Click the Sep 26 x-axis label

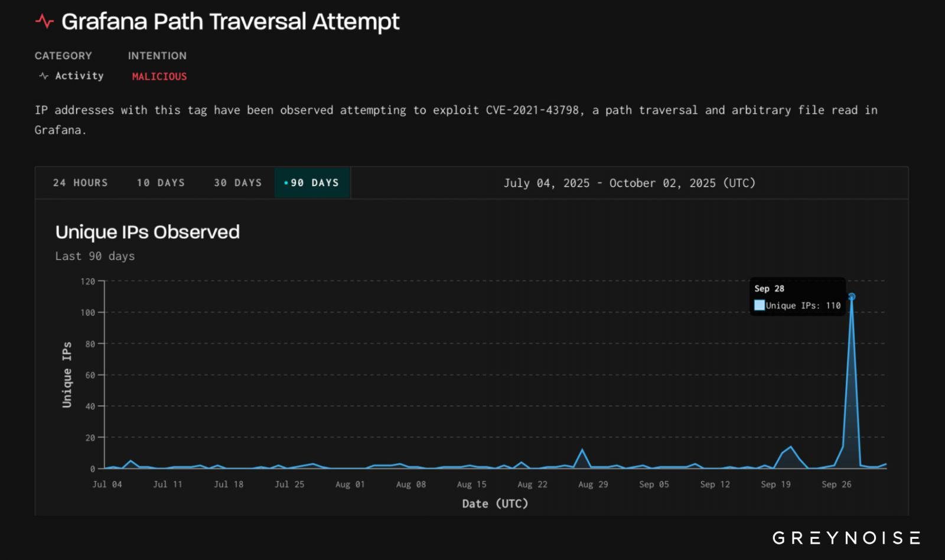[x=836, y=484]
